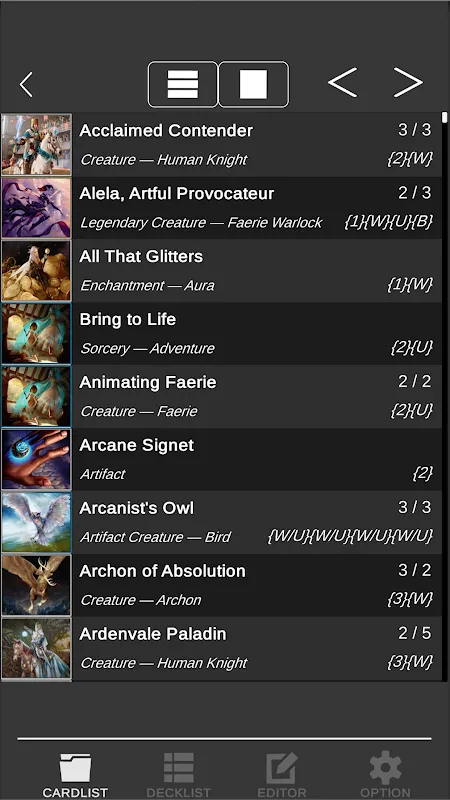Tap Arcane Signet hand artwork icon
The height and width of the screenshot is (800, 450).
[36, 459]
